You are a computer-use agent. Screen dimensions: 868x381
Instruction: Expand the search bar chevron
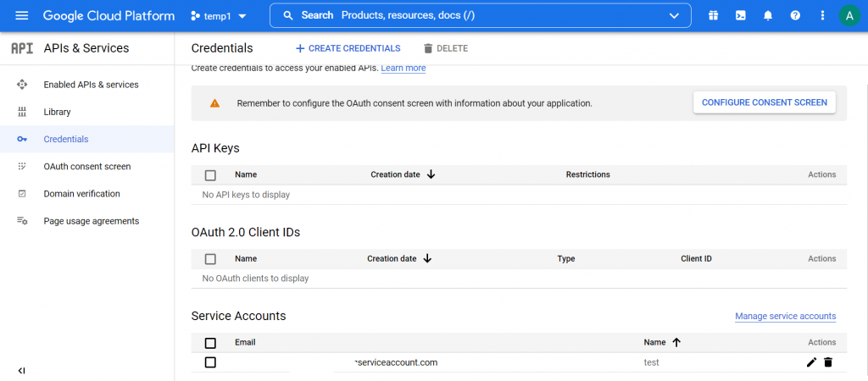pos(674,15)
